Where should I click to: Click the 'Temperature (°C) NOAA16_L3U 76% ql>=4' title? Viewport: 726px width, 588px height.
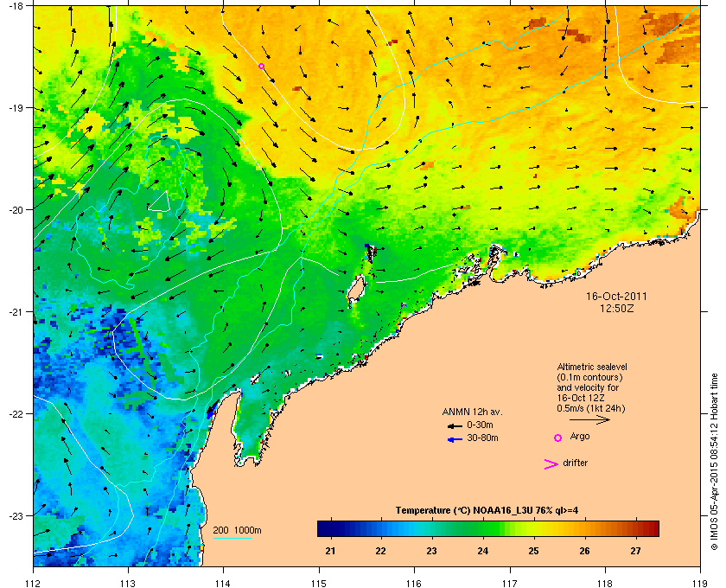pyautogui.click(x=487, y=511)
